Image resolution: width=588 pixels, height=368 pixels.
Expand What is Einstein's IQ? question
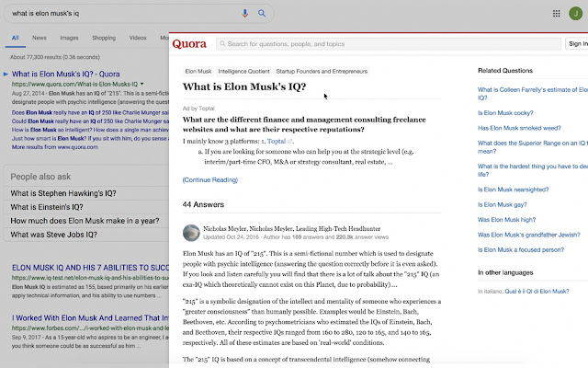click(x=86, y=207)
